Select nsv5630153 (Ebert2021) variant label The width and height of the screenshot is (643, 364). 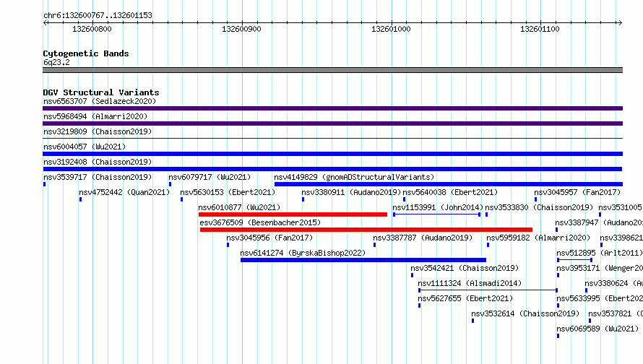(x=228, y=192)
